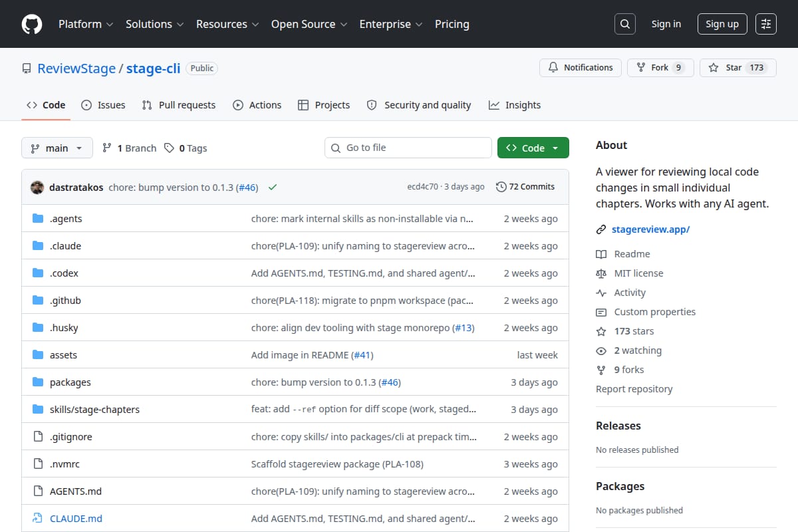Open the stage-cli repository name link
Screen dimensions: 798x532
click(x=154, y=68)
